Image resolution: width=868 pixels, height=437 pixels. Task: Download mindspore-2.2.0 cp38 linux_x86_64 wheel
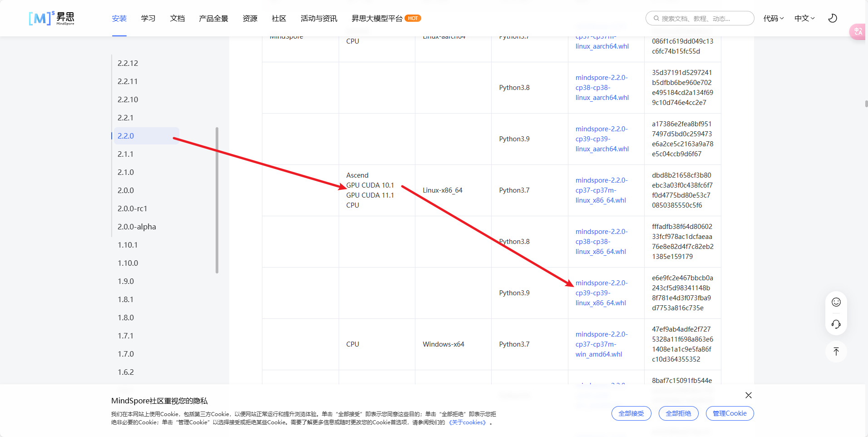tap(602, 242)
